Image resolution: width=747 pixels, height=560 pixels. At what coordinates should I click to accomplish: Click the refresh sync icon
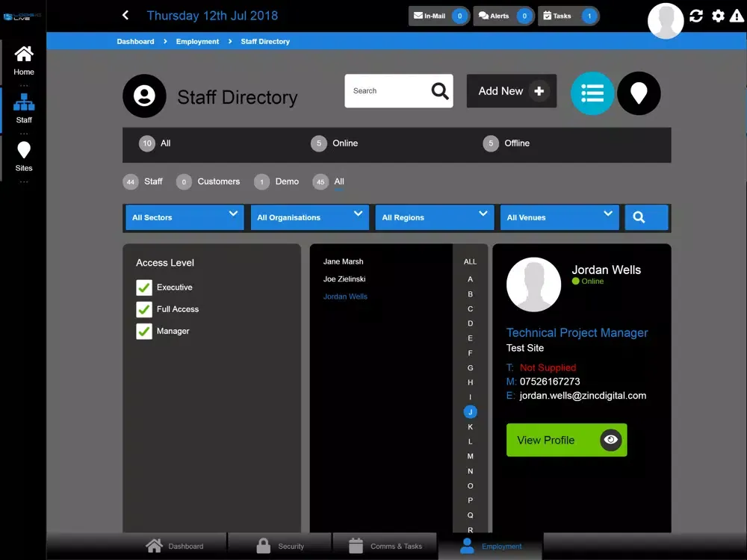coord(696,16)
